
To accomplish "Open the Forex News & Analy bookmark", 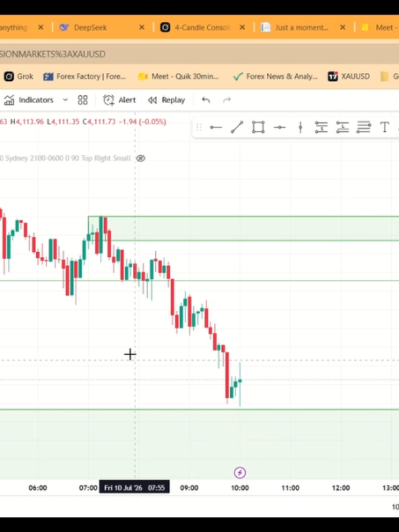I will click(275, 76).
